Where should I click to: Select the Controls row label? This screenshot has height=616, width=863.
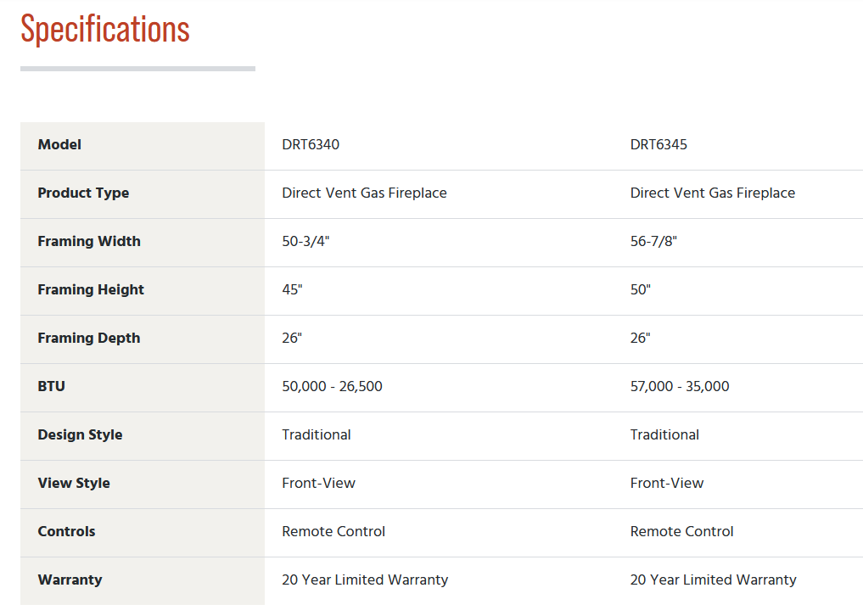66,532
